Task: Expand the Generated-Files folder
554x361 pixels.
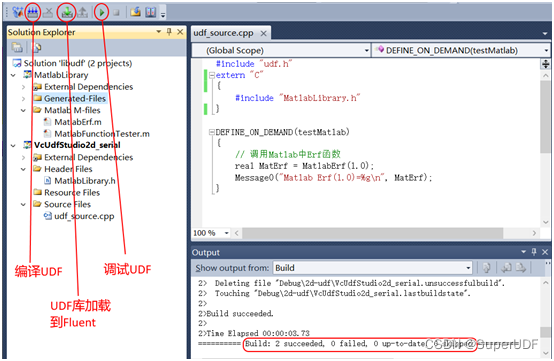Action: (x=23, y=99)
